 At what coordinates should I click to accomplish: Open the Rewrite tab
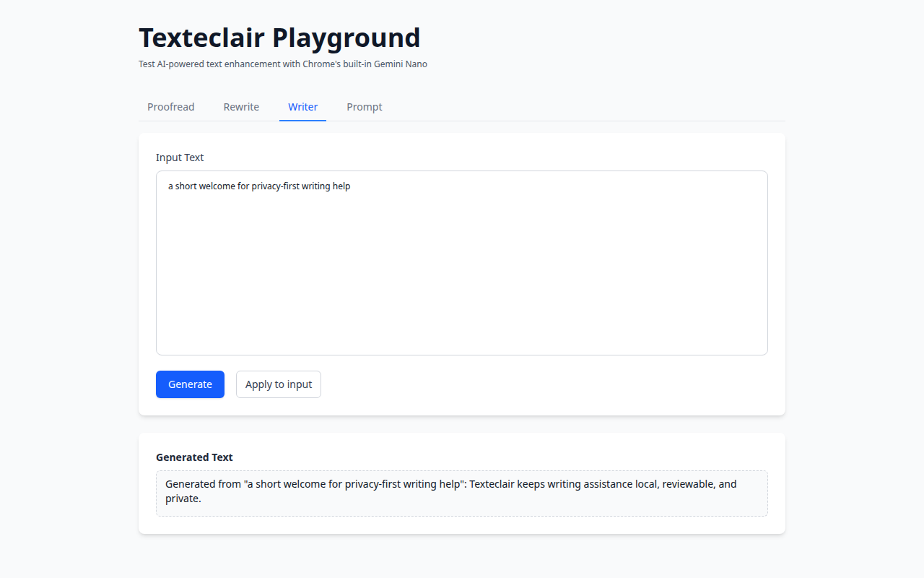[x=241, y=107]
